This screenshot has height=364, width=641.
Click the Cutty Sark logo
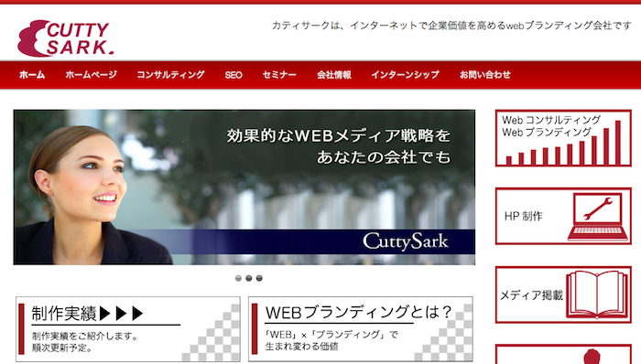[65, 38]
